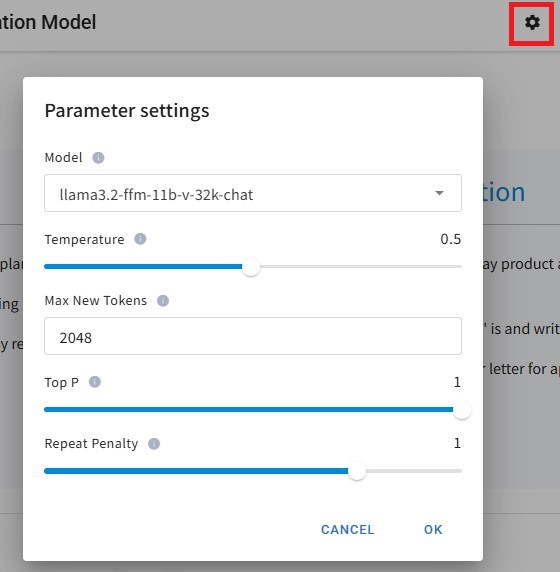This screenshot has height=572, width=560.
Task: Click the info icon next to Top P
Action: click(95, 382)
